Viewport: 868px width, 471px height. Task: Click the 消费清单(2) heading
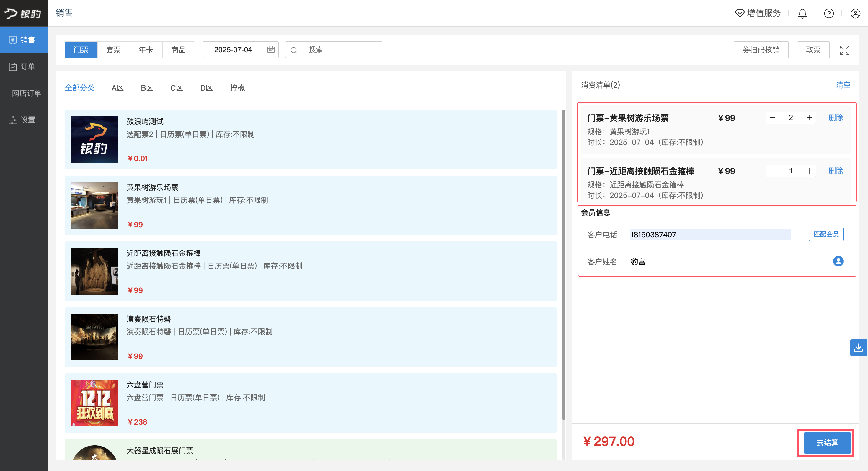[601, 85]
